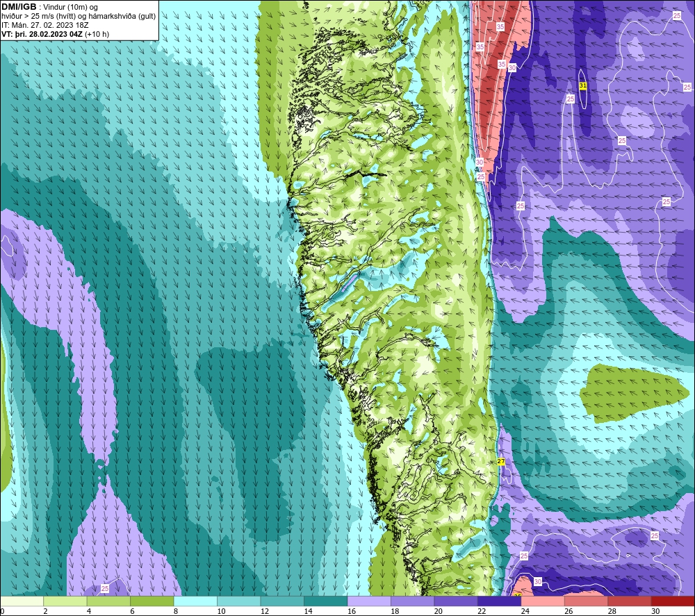Click the 18–20 m/s light purple legend swatch
Viewport: 695px width, 616px height.
click(413, 601)
